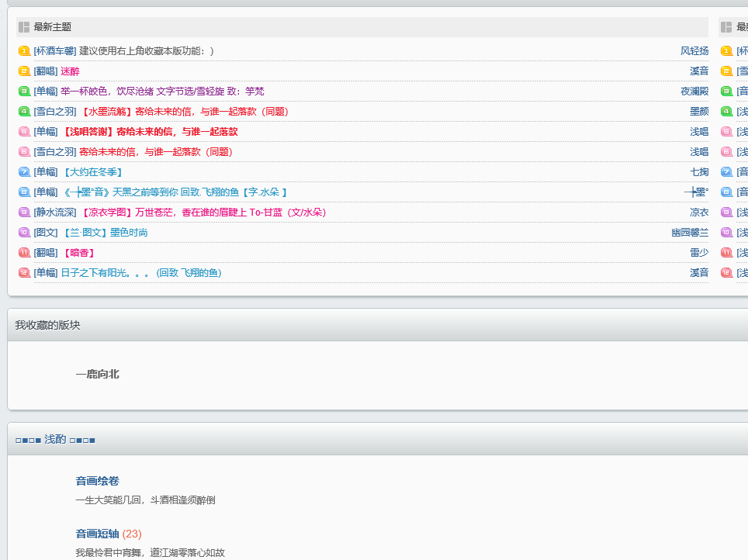Click the green number 3 rank icon in the 最新主题 list

coord(24,91)
